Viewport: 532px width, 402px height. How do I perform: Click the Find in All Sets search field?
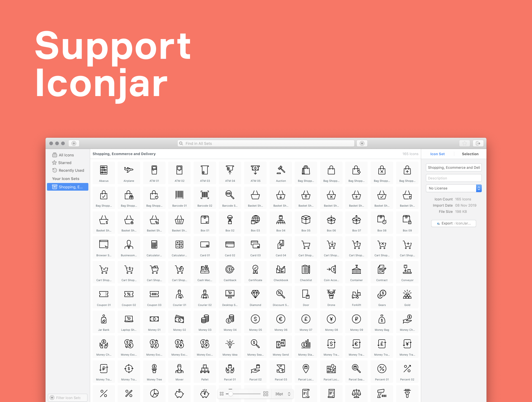point(266,143)
